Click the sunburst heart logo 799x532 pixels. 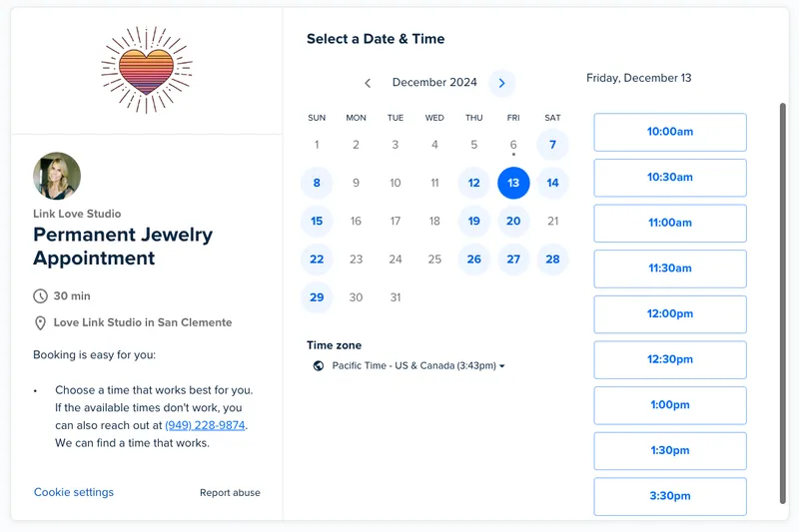(147, 70)
